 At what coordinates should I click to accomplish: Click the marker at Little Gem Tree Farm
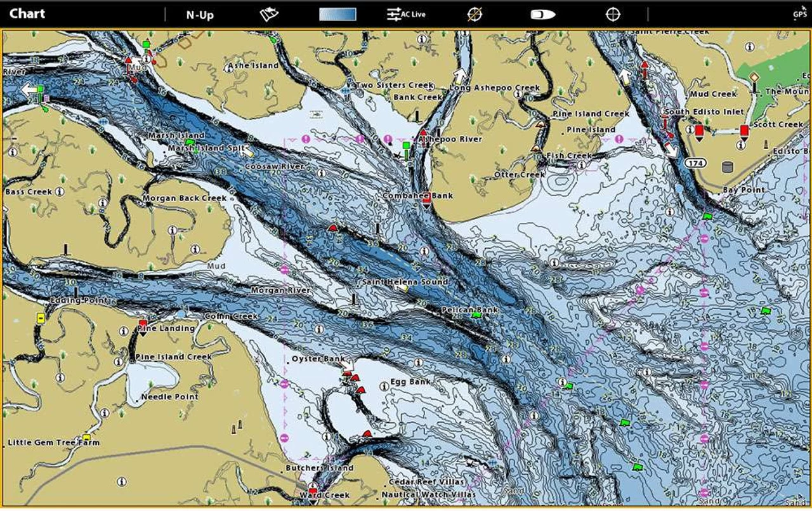click(x=84, y=438)
